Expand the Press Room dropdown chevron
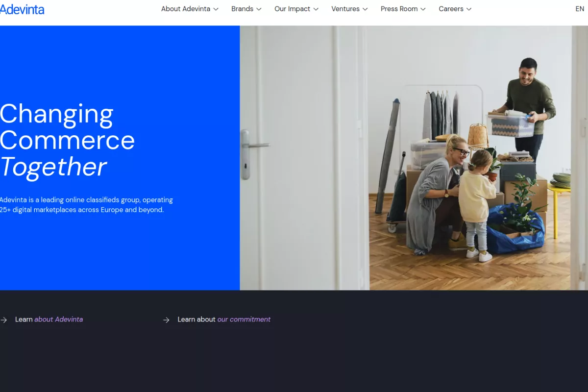 pyautogui.click(x=423, y=9)
